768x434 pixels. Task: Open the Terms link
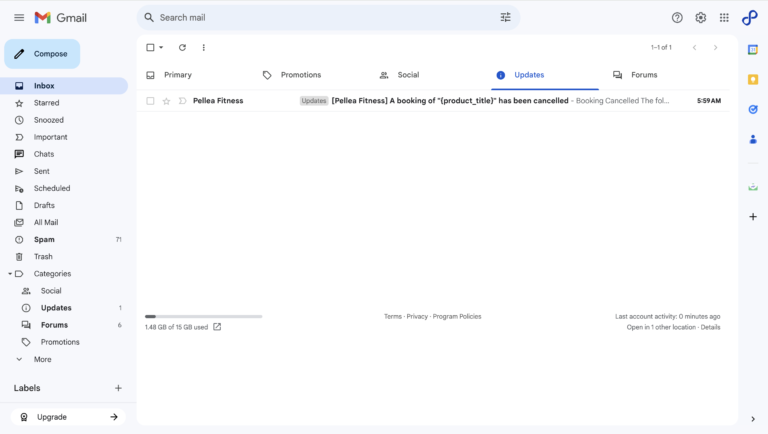coord(393,316)
